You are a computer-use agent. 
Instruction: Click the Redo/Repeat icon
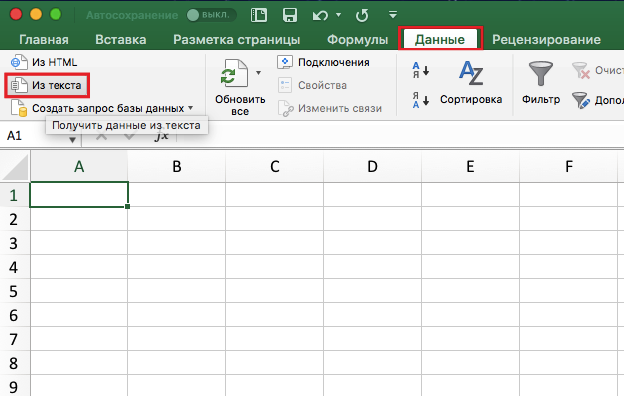[x=362, y=16]
